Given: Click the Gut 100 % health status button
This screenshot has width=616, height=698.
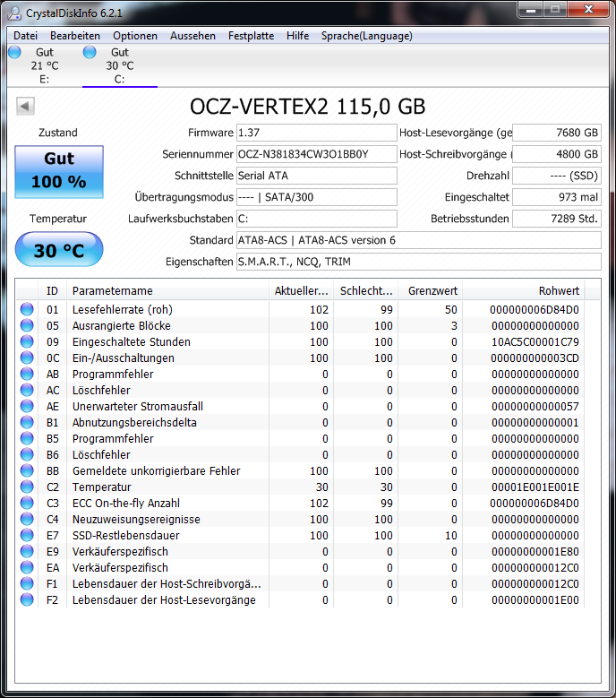Looking at the screenshot, I should pos(59,171).
